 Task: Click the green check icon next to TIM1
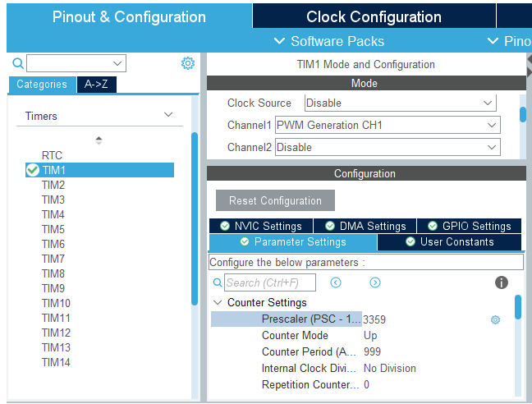click(32, 170)
